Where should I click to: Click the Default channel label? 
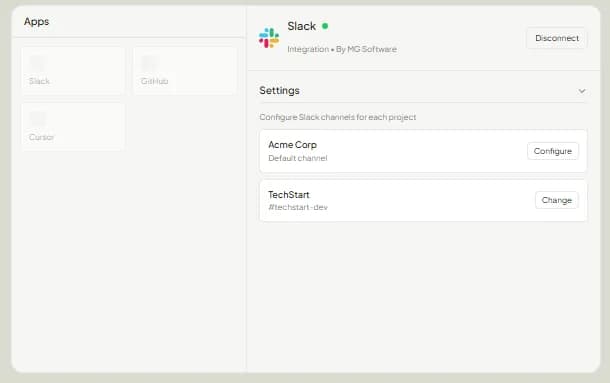(298, 158)
